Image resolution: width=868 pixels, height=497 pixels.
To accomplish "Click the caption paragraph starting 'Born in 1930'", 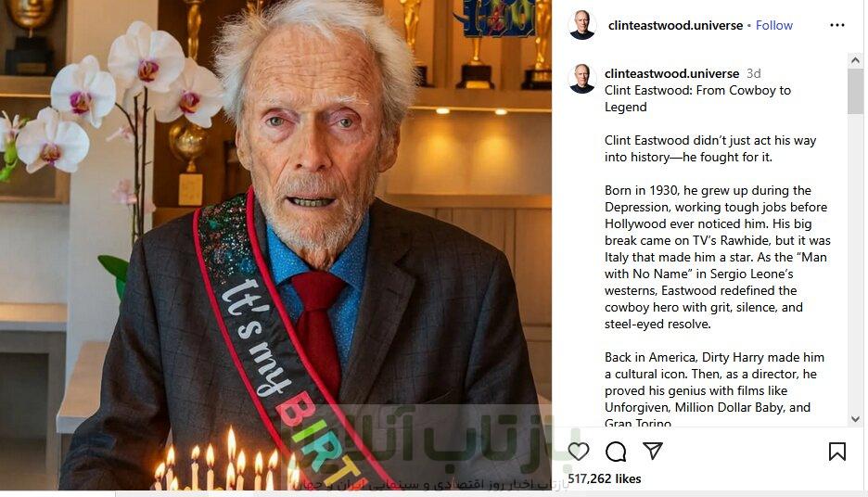I will (x=718, y=257).
